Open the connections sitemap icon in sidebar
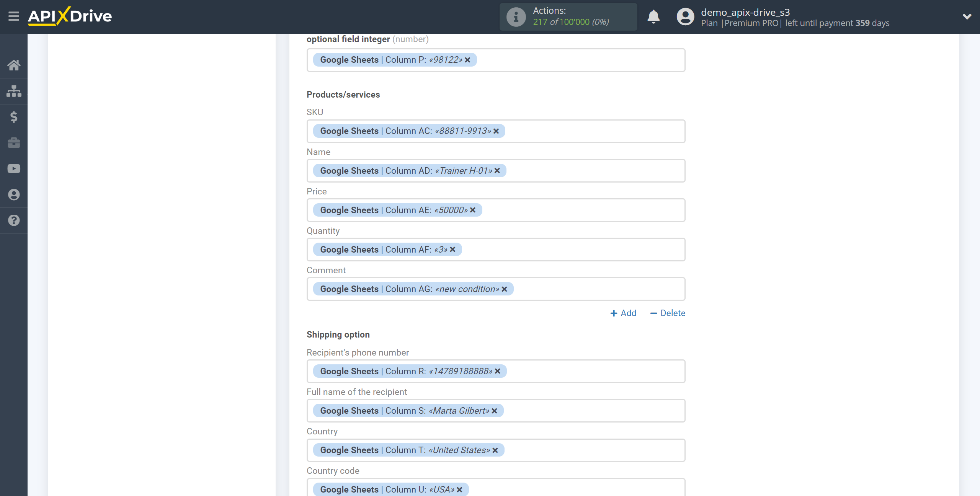 [14, 91]
